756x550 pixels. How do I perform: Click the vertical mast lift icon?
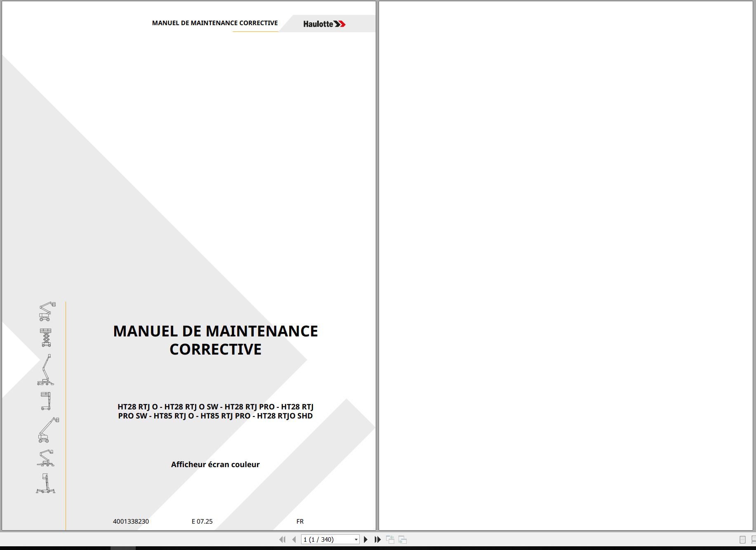(46, 401)
